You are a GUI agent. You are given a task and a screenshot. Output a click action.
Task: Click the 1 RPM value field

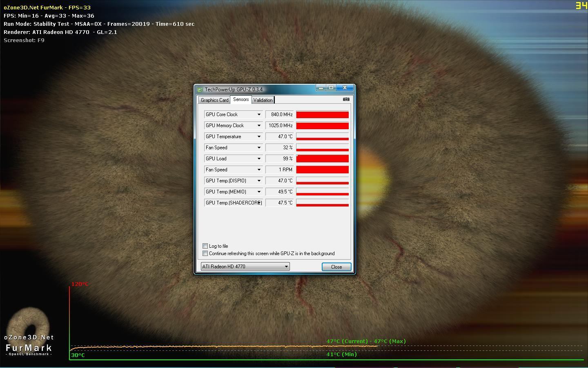click(280, 170)
